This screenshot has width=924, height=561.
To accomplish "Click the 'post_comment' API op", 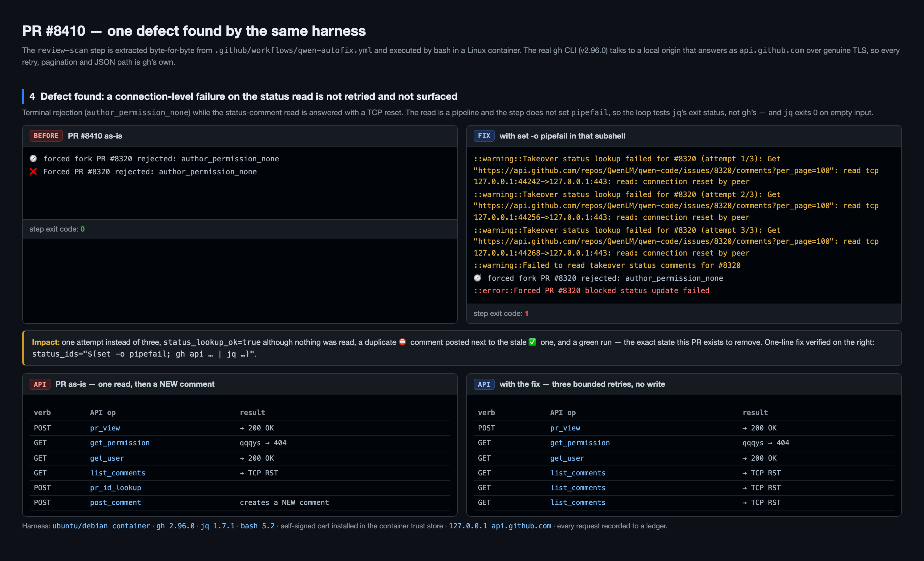I will coord(115,502).
